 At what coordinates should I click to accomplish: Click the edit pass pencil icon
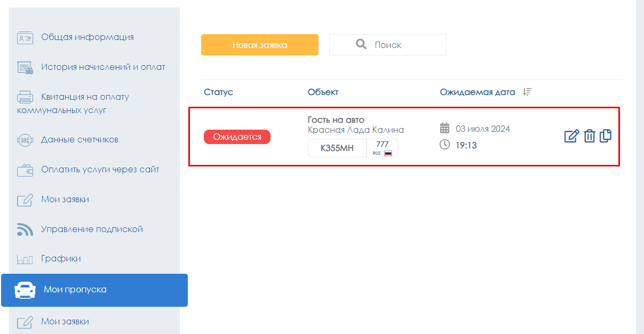[571, 136]
